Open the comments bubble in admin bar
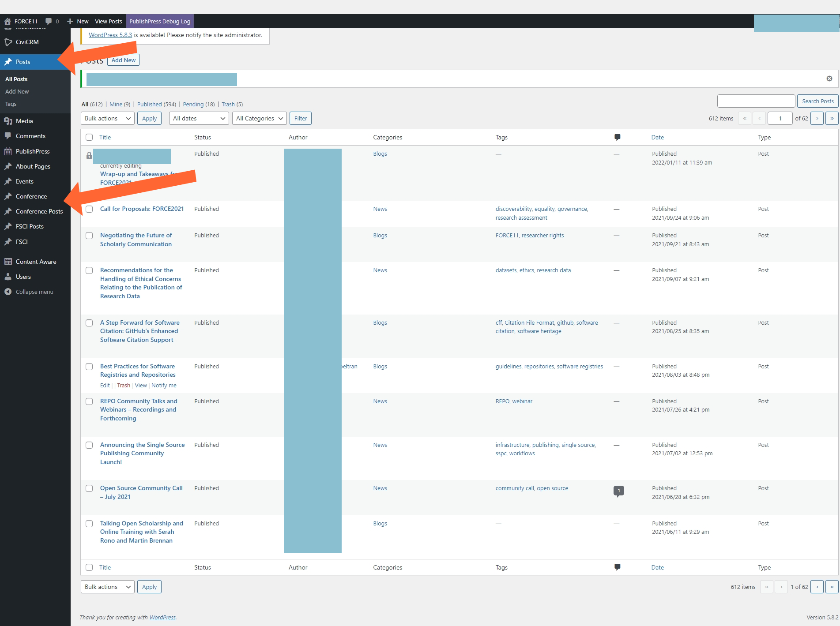 click(x=49, y=21)
